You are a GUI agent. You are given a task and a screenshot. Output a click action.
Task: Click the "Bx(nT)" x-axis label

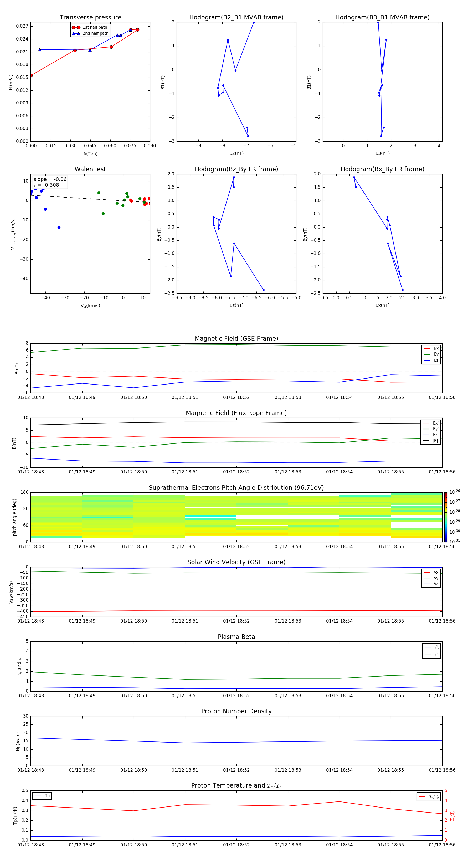(382, 305)
